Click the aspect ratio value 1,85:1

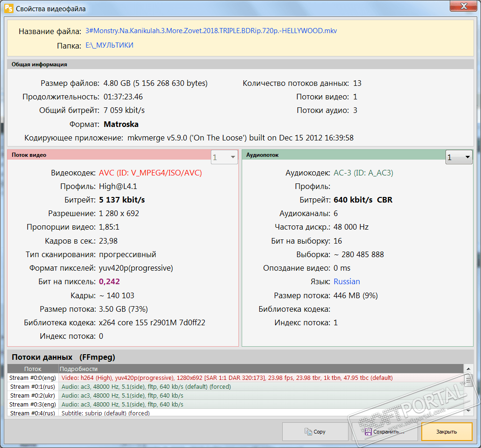pos(109,227)
